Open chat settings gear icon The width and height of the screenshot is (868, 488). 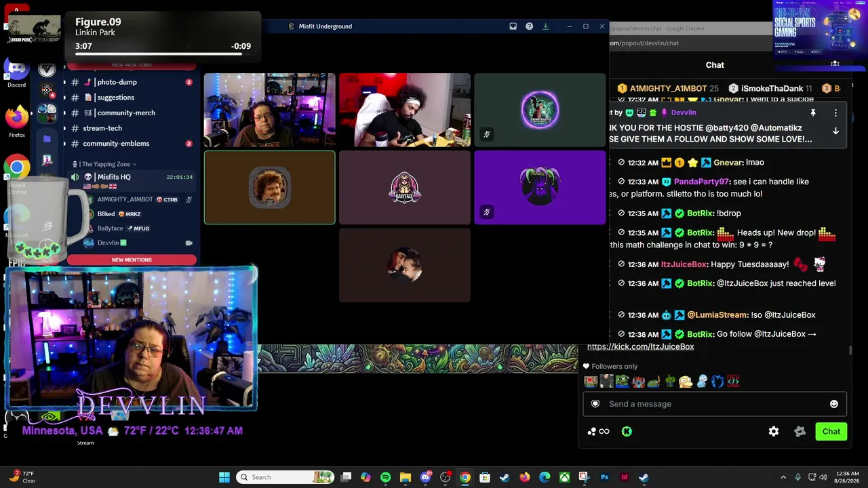(x=774, y=432)
